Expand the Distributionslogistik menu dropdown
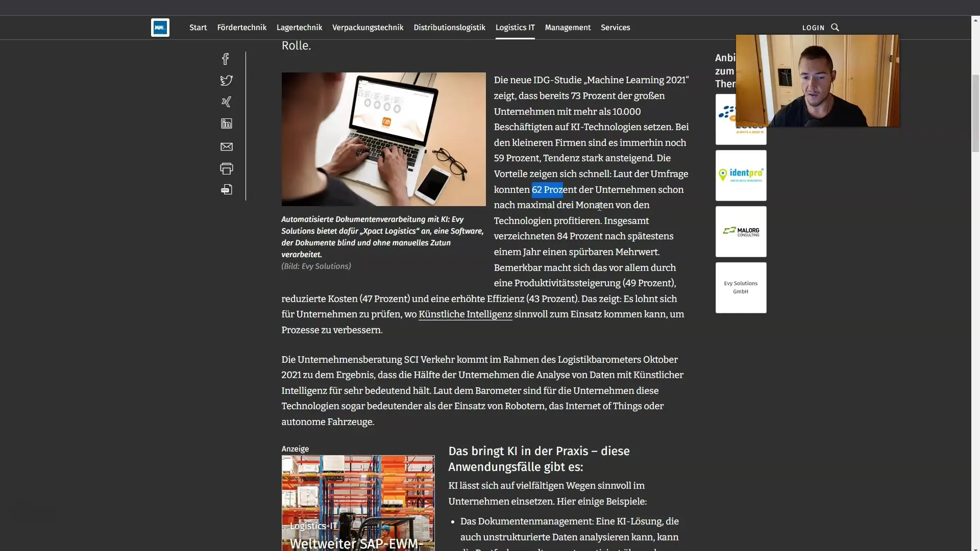 (x=449, y=27)
